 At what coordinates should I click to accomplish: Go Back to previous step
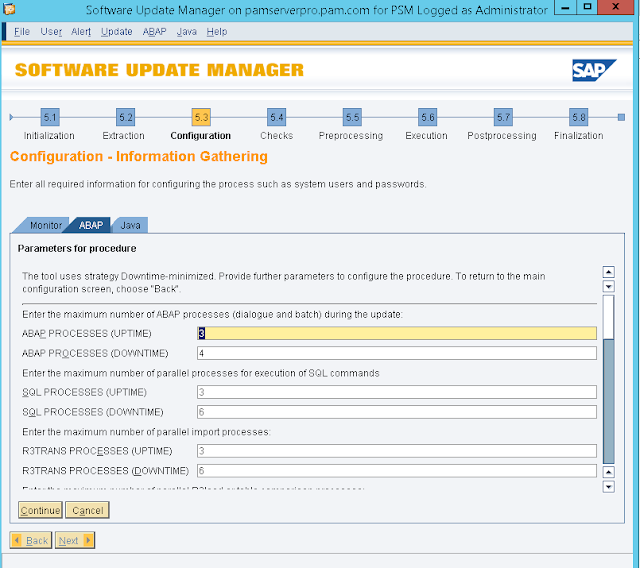coord(31,540)
